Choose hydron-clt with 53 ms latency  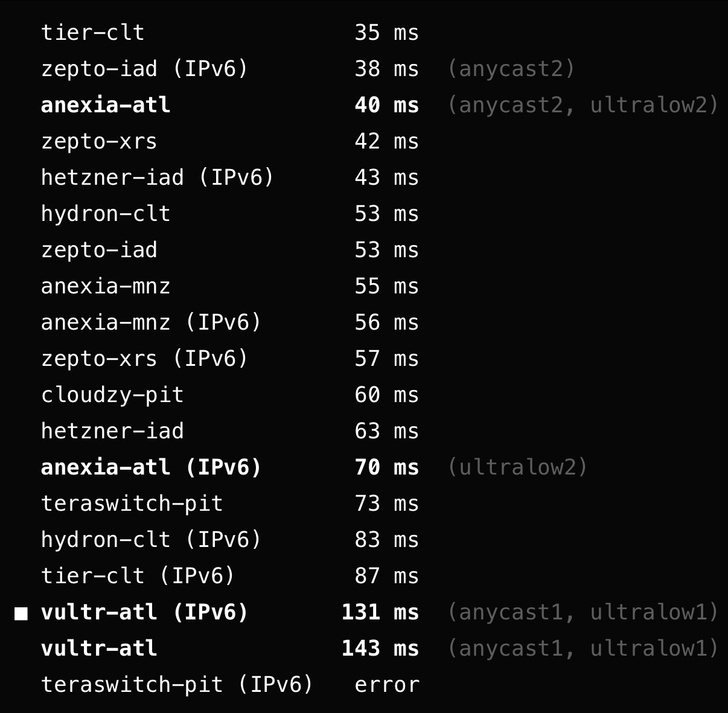pyautogui.click(x=106, y=214)
